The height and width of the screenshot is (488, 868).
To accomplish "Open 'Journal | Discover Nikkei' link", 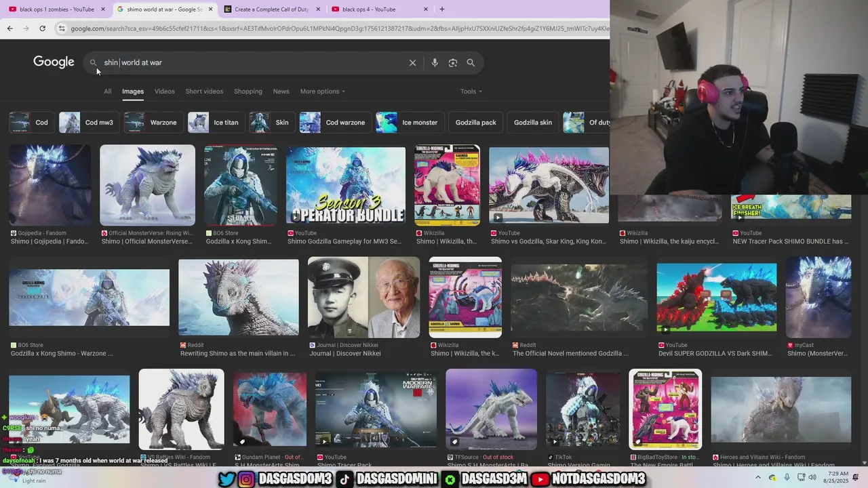I will (345, 353).
